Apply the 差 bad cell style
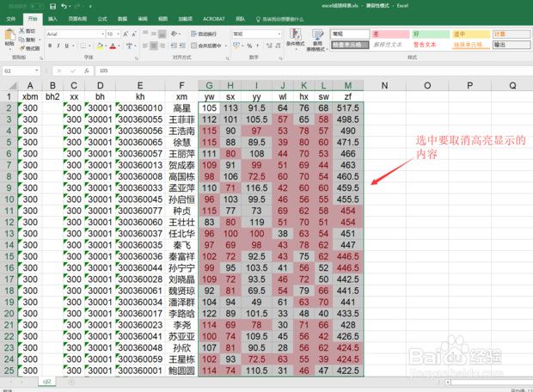 click(390, 34)
